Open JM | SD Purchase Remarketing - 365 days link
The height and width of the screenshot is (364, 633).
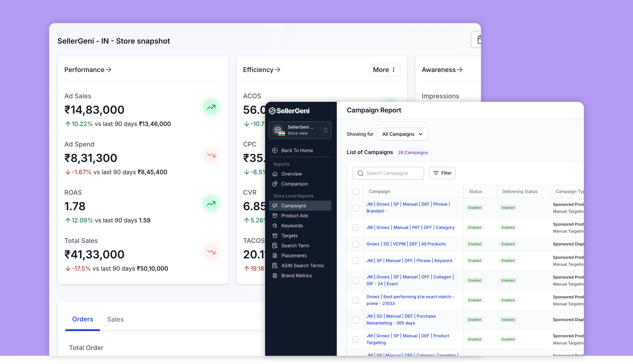(x=401, y=320)
